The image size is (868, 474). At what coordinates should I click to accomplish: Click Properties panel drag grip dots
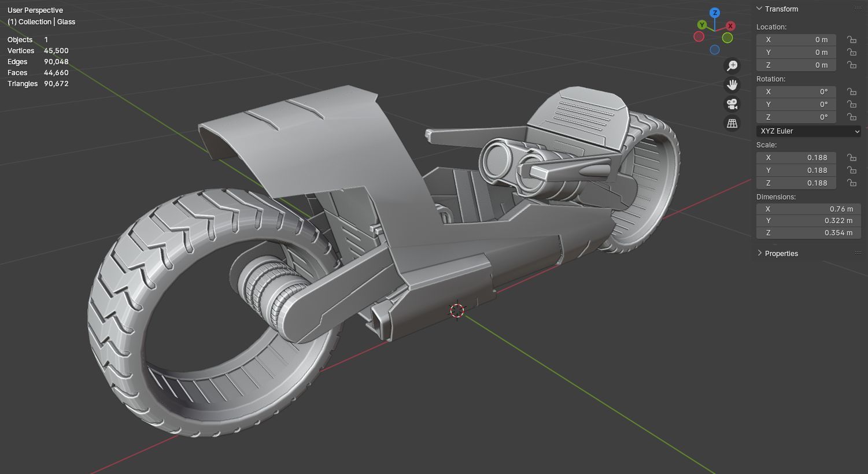click(x=858, y=253)
